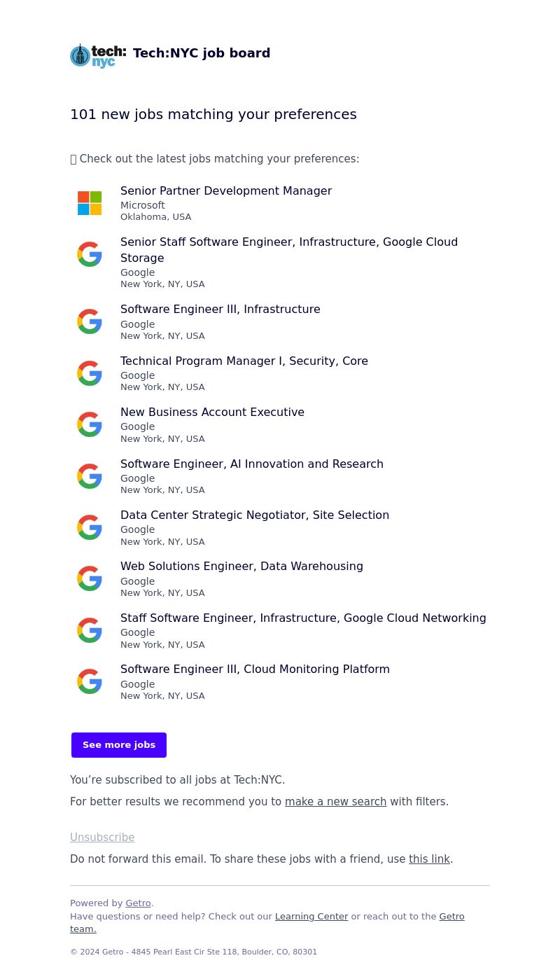Click the Tech:NYC logo icon
This screenshot has height=979, width=560.
98,55
